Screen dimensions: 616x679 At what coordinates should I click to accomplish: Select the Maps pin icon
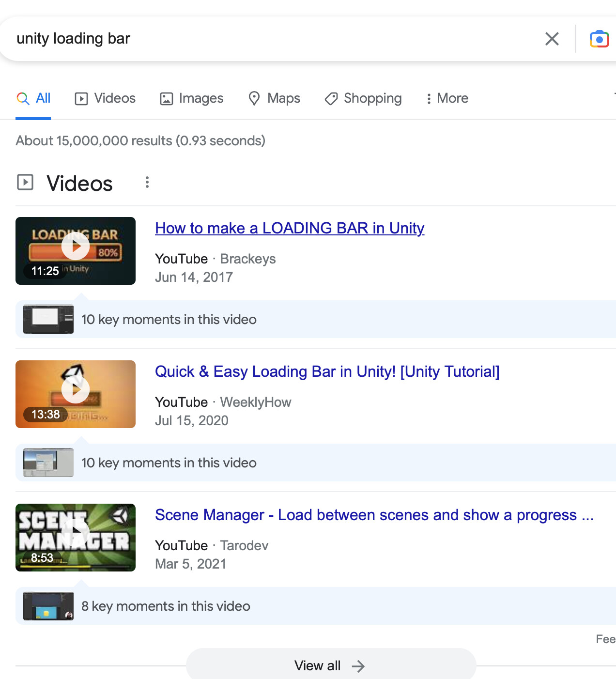[254, 98]
